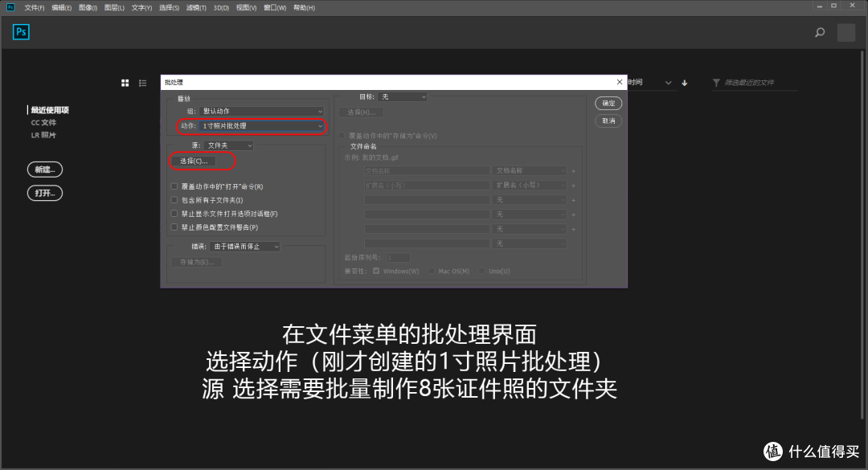Click the 新建 button in the sidebar
This screenshot has width=868, height=470.
tap(44, 169)
